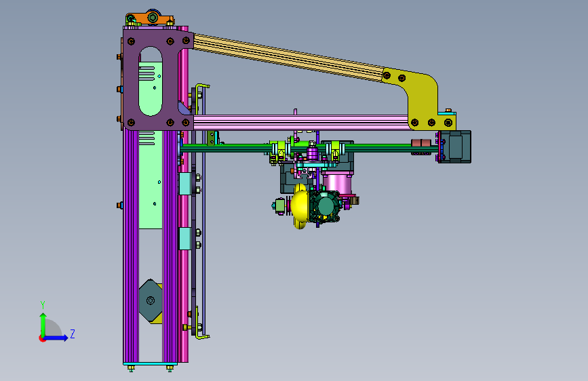
Task: Click the Z axis label on triad
Action: point(73,334)
